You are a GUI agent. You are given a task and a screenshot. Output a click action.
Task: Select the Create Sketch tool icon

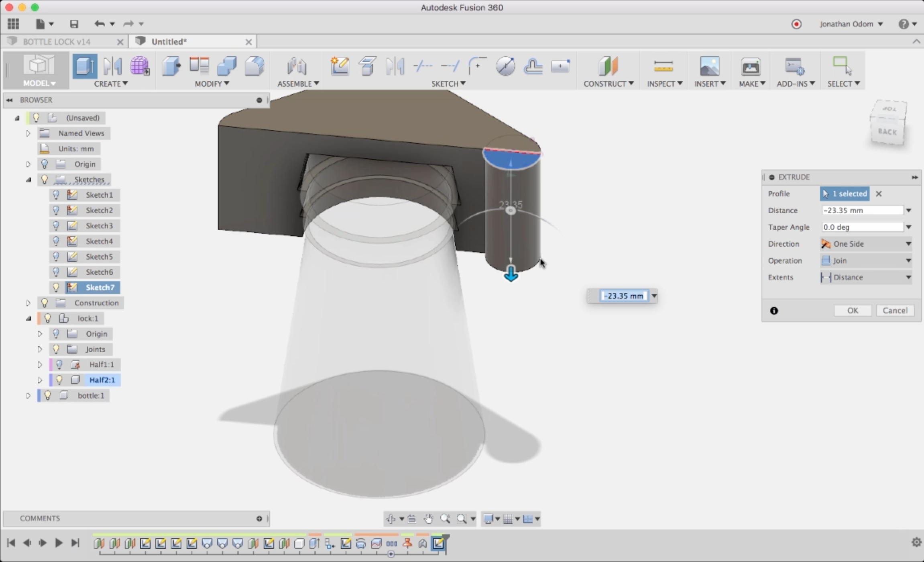click(340, 66)
